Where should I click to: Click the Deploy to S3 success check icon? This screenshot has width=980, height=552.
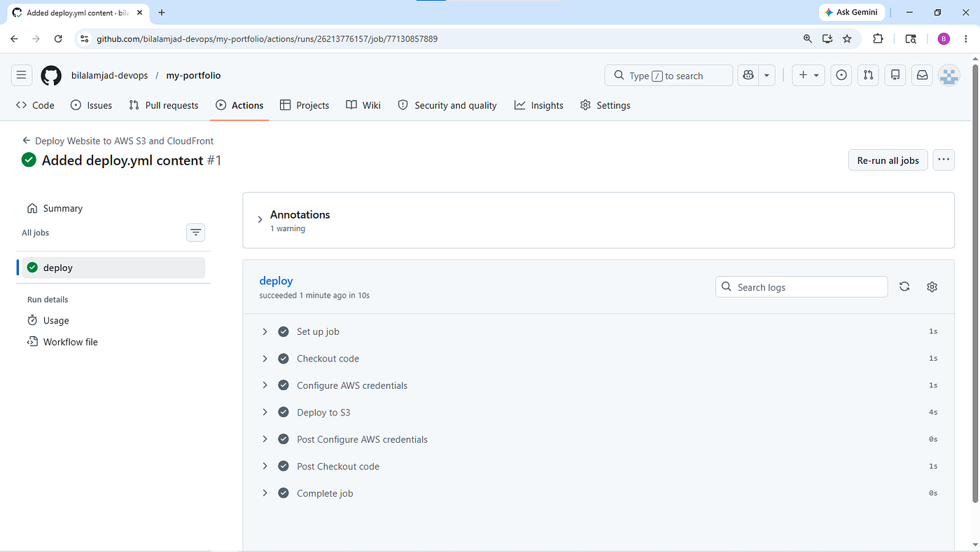click(x=283, y=413)
